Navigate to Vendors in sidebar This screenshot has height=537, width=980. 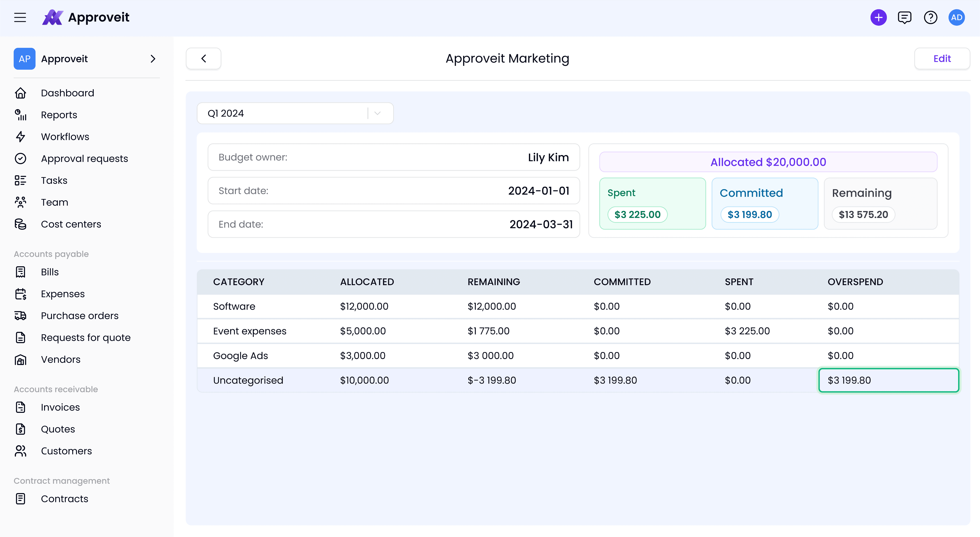pyautogui.click(x=61, y=359)
